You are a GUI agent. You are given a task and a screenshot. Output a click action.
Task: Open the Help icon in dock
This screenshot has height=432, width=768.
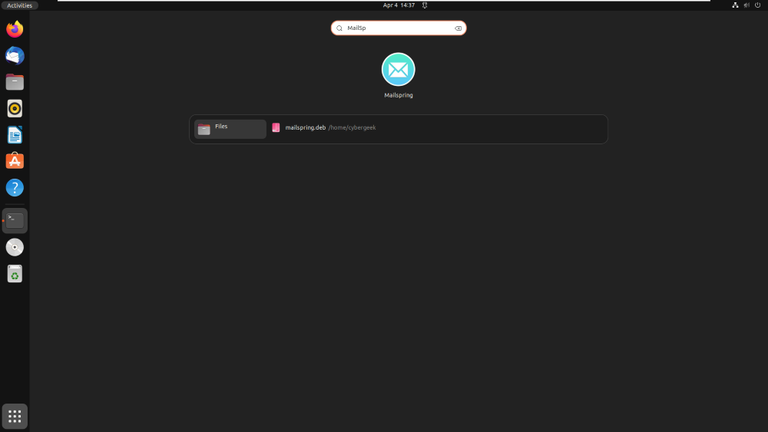15,188
